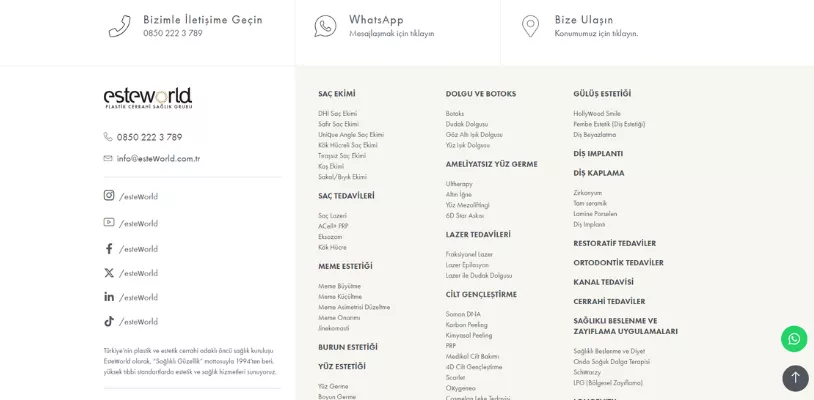Open the SAÇ EKİMİ menu heading
814x400 pixels.
(x=337, y=94)
